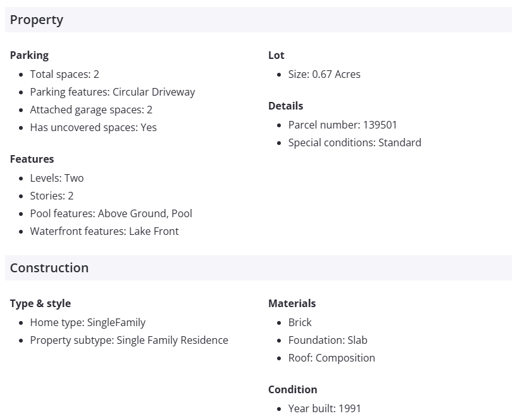532x416 pixels.
Task: Click the Foundation: Slab item
Action: click(328, 340)
